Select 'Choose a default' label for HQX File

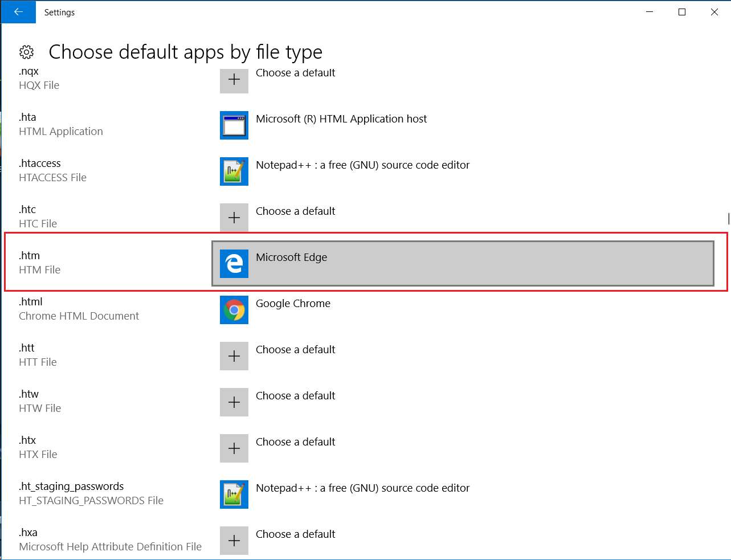(x=295, y=73)
